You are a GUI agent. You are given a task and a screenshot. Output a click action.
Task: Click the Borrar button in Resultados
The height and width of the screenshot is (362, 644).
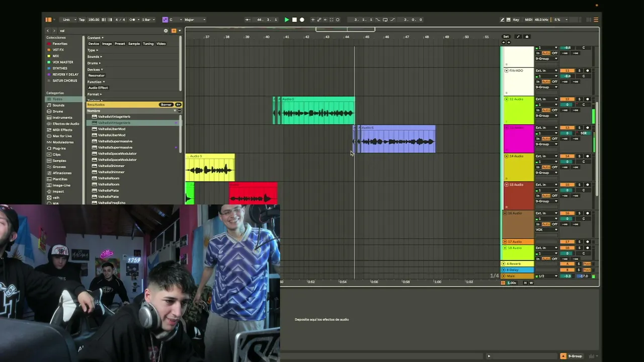[x=166, y=105]
